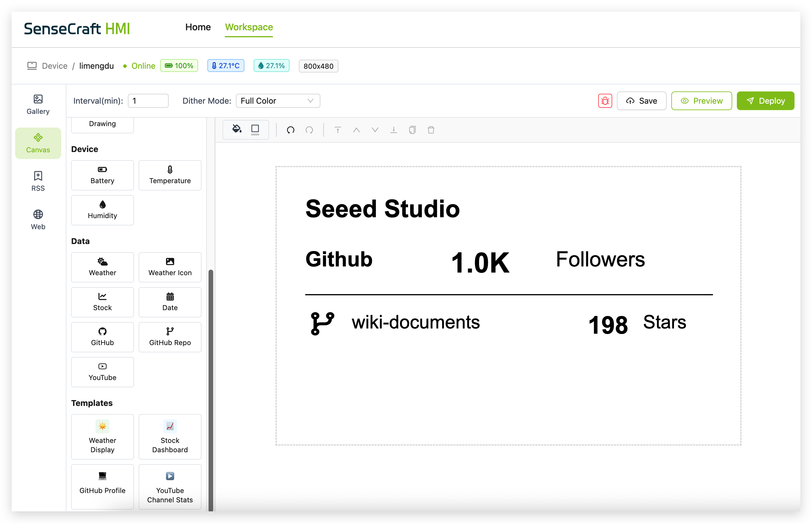Deploy the canvas to device
The image size is (812, 523).
[x=765, y=101]
